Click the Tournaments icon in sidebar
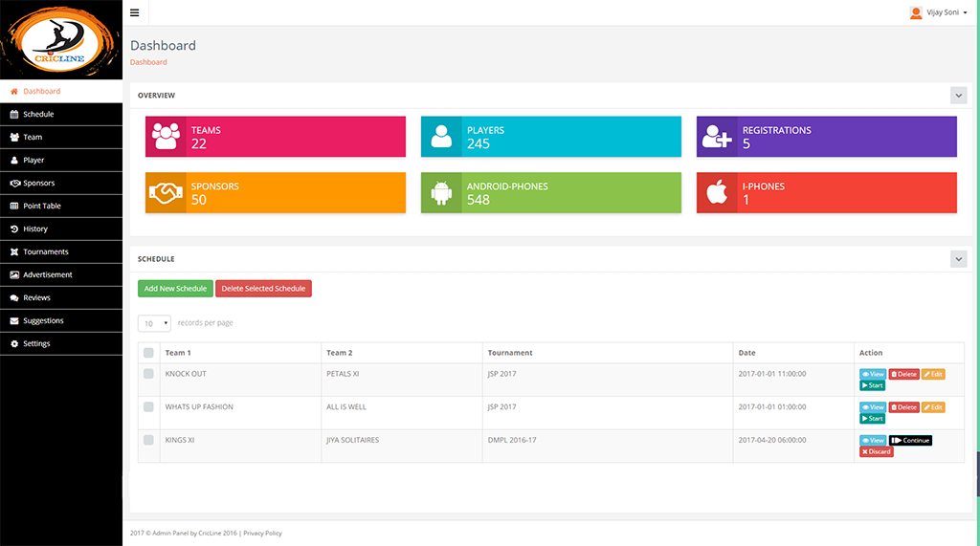Image resolution: width=980 pixels, height=546 pixels. click(14, 251)
